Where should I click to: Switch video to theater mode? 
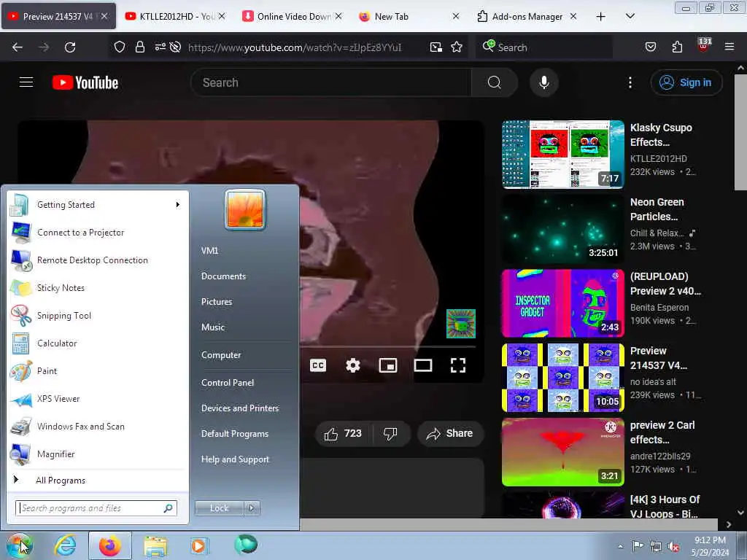click(423, 365)
